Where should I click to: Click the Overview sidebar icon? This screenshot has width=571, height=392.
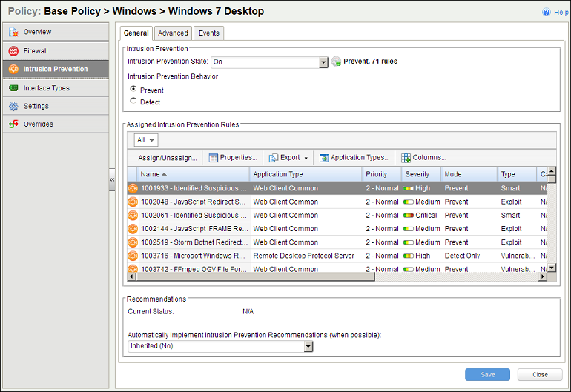tap(13, 33)
